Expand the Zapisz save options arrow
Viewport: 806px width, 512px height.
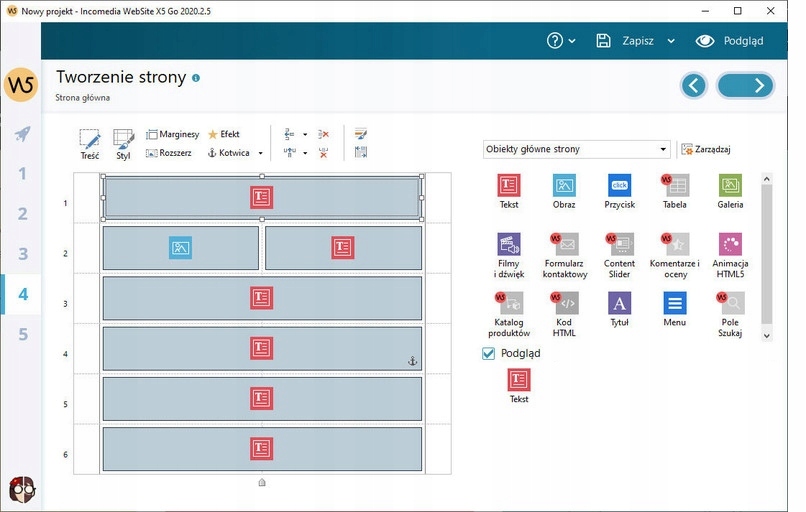point(671,41)
